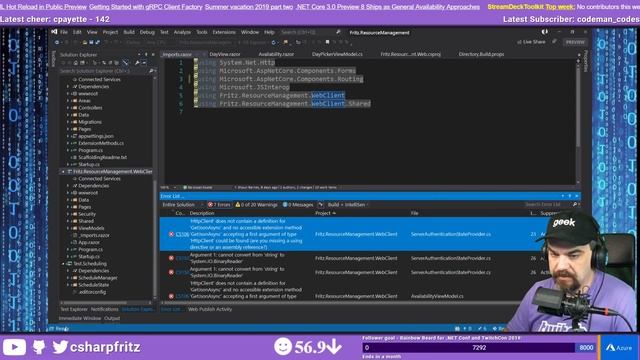Select App.razor in Solution Explorer
640x360 pixels.
(x=89, y=242)
